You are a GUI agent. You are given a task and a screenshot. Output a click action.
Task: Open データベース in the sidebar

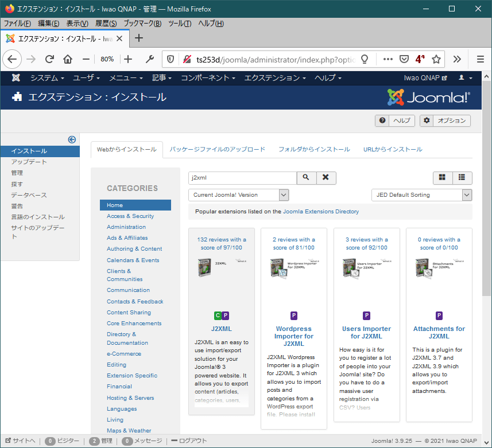(29, 195)
